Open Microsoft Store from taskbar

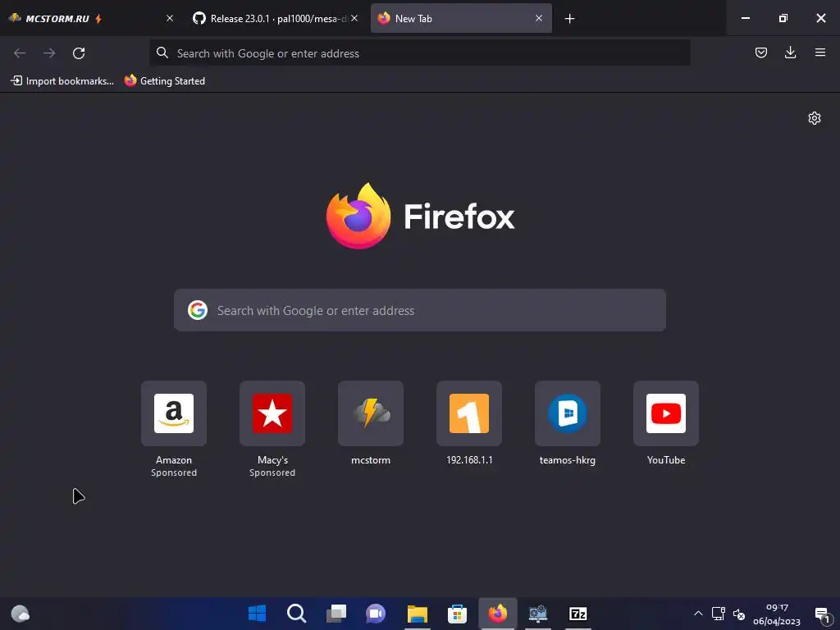click(457, 614)
